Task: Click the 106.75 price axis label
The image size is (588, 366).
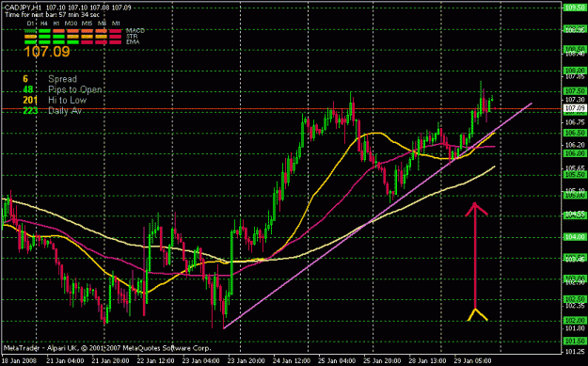Action: (x=575, y=122)
